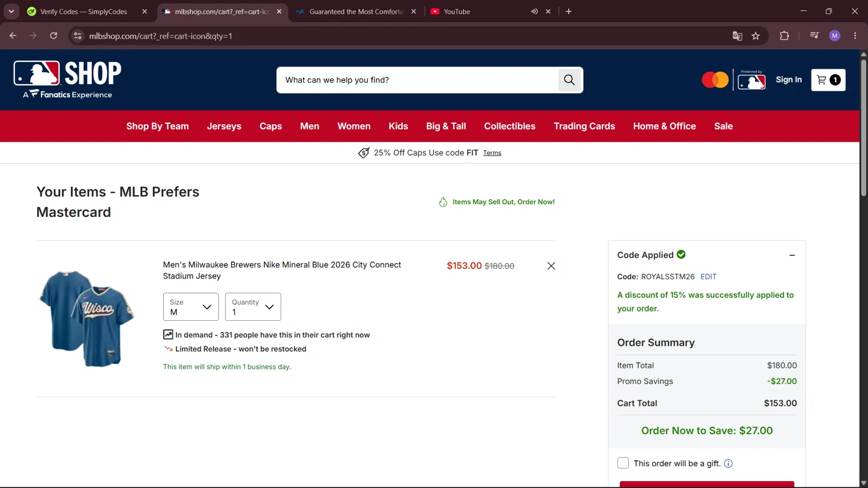Image resolution: width=868 pixels, height=488 pixels.
Task: Click the Promo Savings -$27.00 value
Action: pyautogui.click(x=782, y=382)
